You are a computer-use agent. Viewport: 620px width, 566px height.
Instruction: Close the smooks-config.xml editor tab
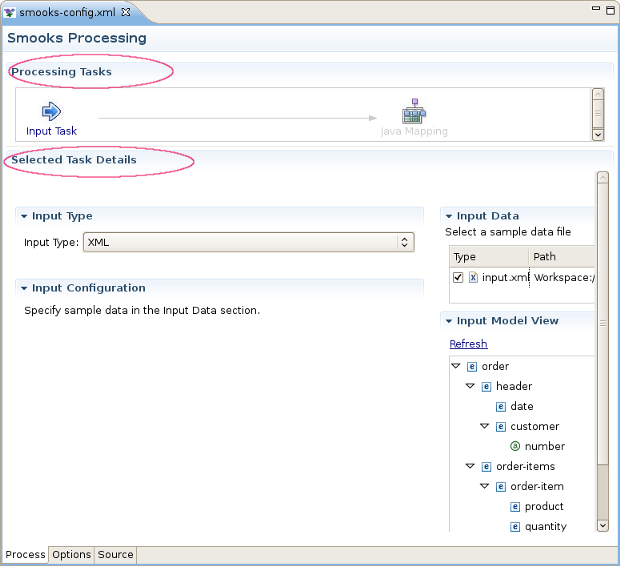[x=126, y=11]
